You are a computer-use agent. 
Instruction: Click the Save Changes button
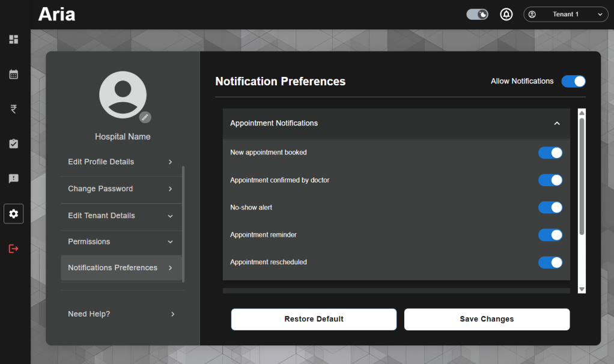tap(487, 320)
